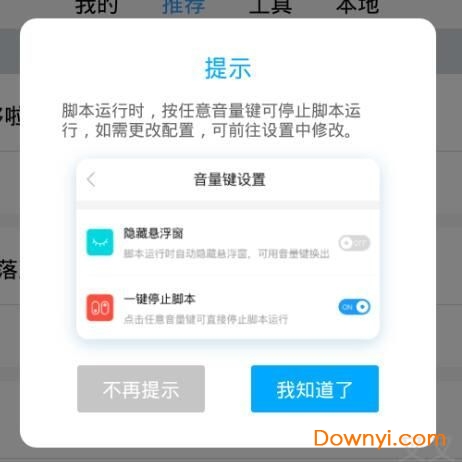This screenshot has height=462, width=462.
Task: Tap the 不再提示 button
Action: click(x=141, y=389)
